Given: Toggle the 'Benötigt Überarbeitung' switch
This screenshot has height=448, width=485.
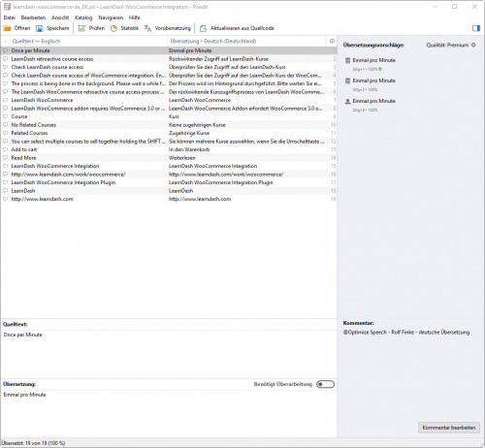Looking at the screenshot, I should (x=325, y=384).
